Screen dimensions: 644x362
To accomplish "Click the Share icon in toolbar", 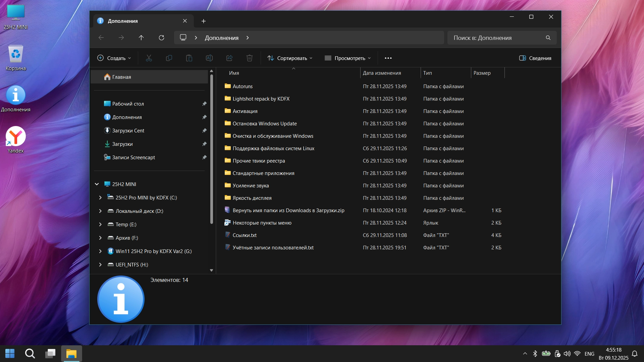I will pyautogui.click(x=229, y=58).
